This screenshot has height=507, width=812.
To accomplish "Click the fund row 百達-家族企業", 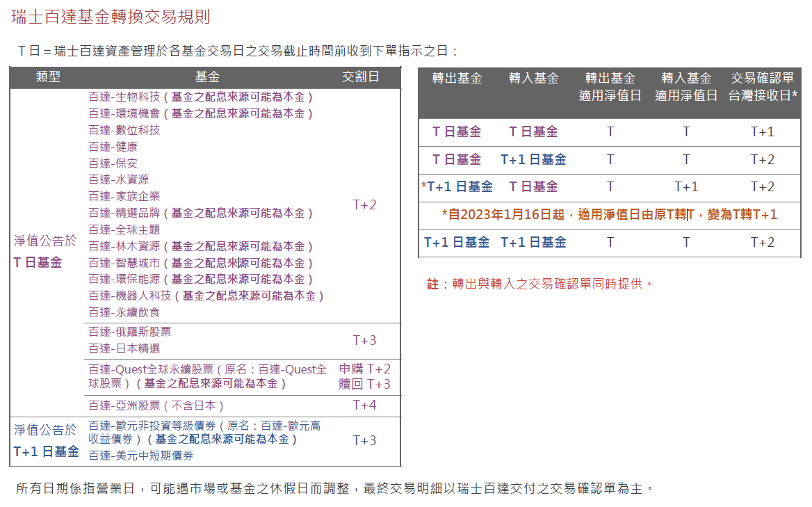I will [x=124, y=196].
